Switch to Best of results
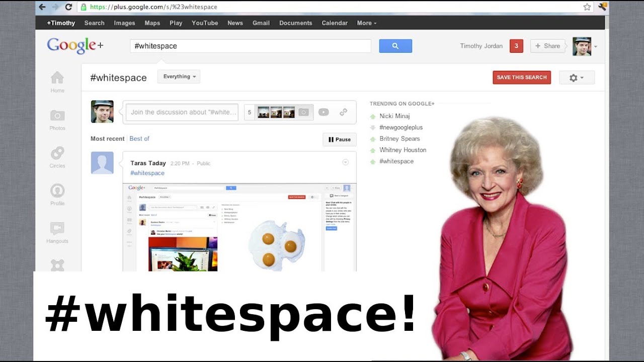The image size is (644, 362). (139, 139)
